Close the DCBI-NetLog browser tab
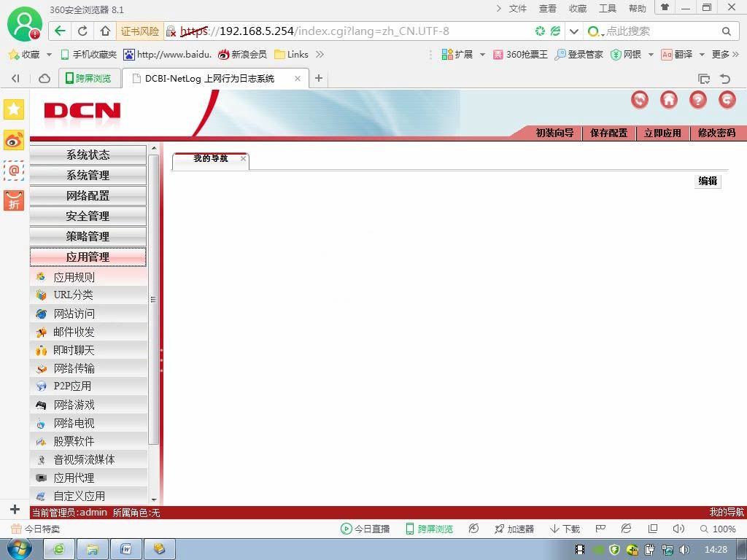 click(x=298, y=79)
